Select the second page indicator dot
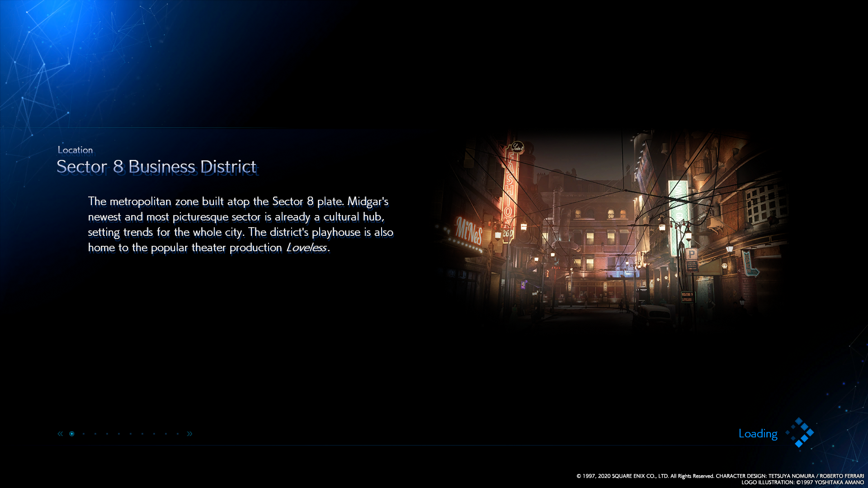This screenshot has height=488, width=868. [84, 434]
